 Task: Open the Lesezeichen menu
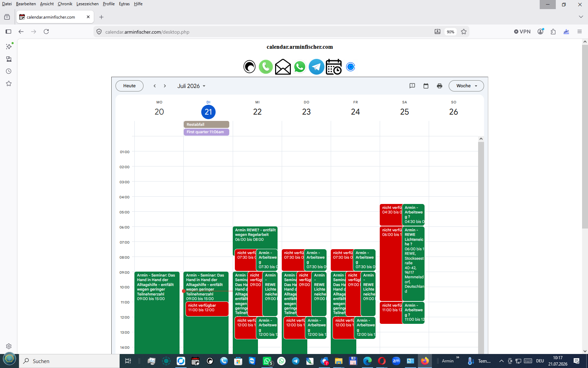87,4
